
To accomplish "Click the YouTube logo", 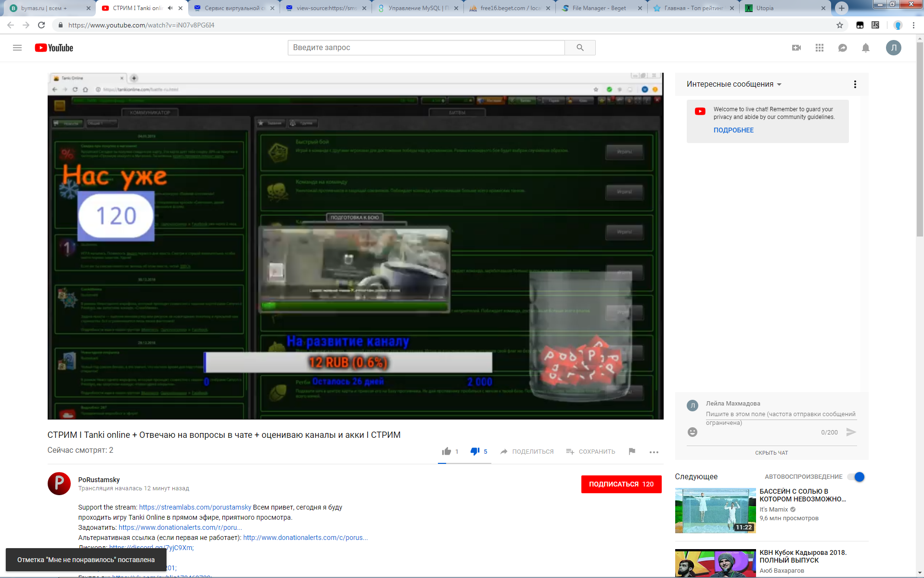I will click(54, 48).
